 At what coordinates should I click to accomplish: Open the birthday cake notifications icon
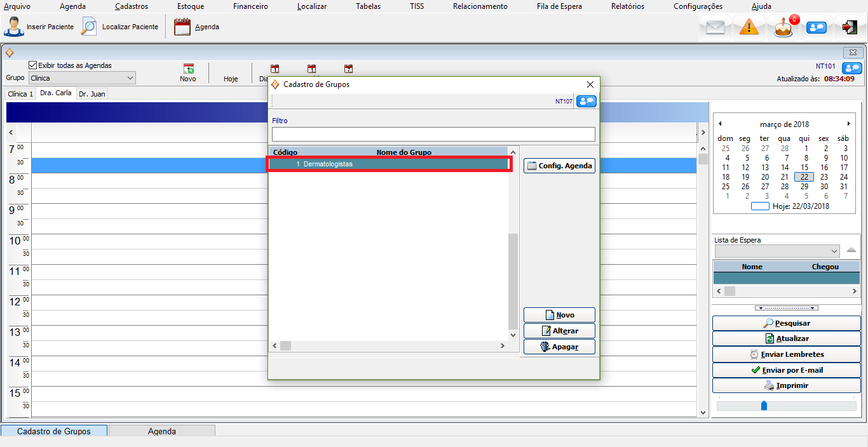point(783,28)
